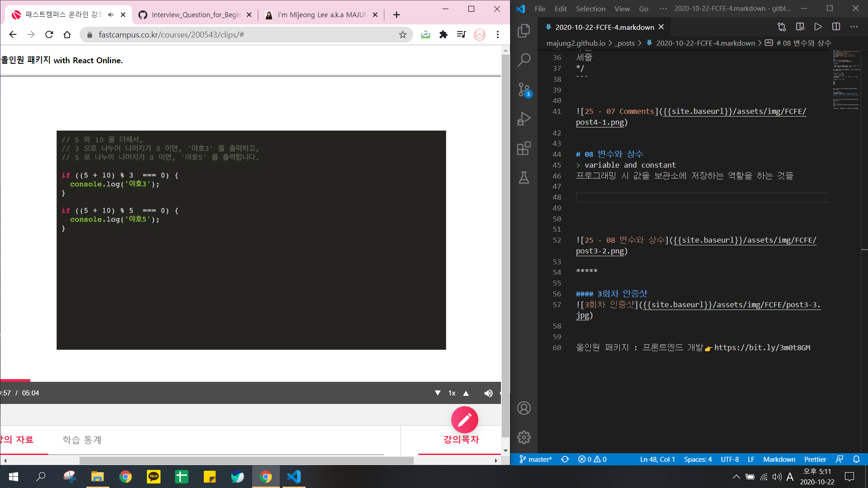Show errors and warnings count in status bar

coord(592,459)
